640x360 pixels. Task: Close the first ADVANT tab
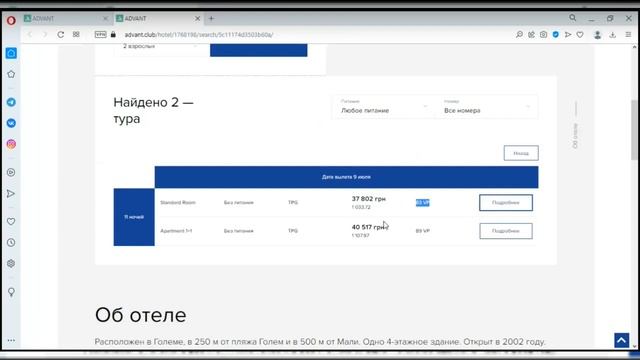105,18
